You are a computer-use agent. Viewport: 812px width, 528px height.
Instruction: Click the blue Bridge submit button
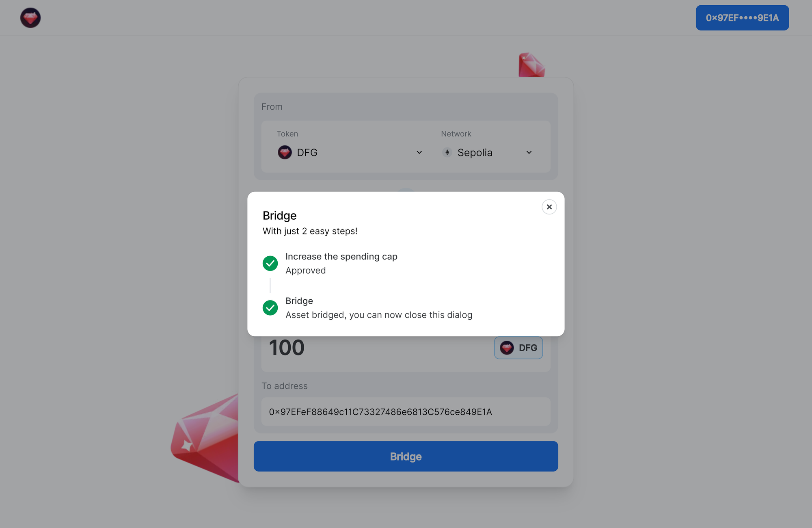(x=406, y=456)
